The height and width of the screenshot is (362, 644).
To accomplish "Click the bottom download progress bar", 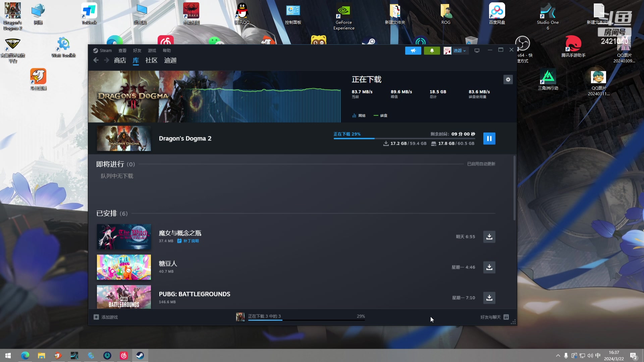I will pos(306,320).
